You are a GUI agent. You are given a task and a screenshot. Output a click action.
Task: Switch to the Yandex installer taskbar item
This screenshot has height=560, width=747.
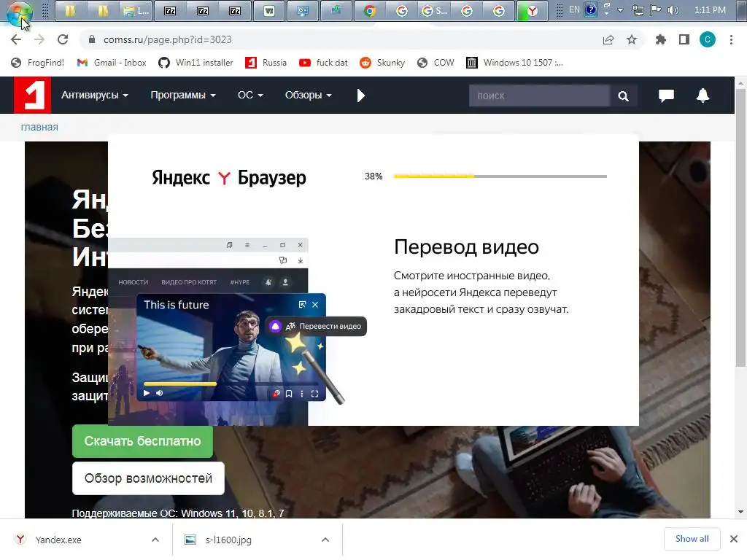[532, 10]
